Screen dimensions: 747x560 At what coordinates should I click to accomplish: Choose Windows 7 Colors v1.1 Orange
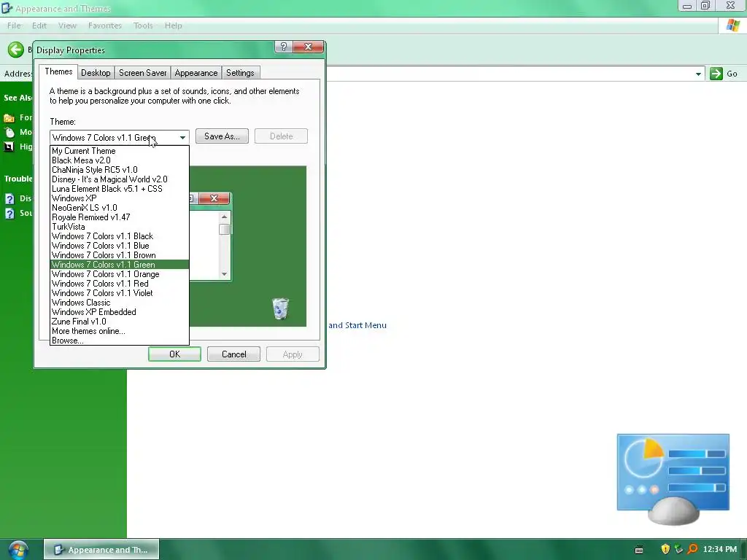coord(120,274)
